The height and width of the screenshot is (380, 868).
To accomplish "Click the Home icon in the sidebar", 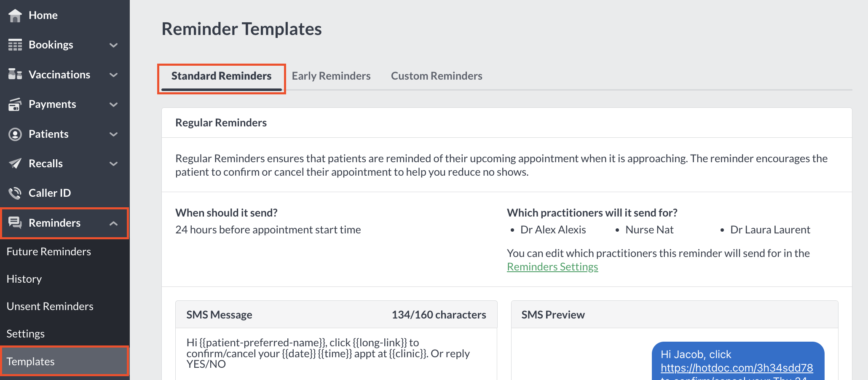I will pos(15,15).
